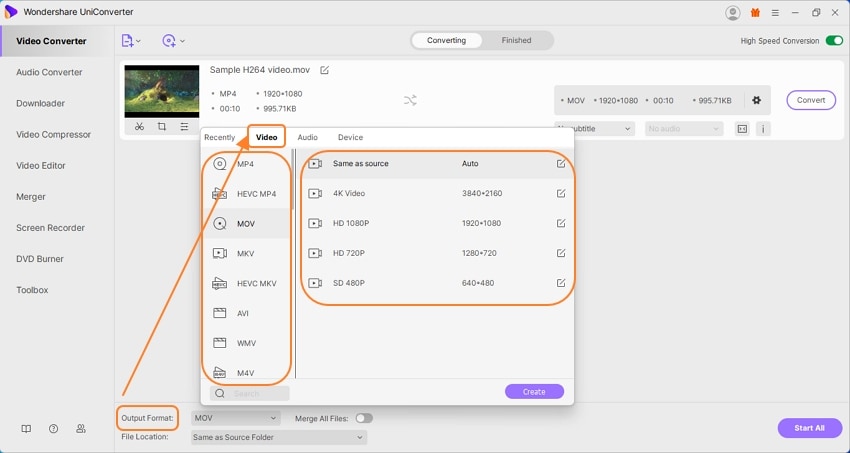This screenshot has width=850, height=453.
Task: Click the format search field
Action: (254, 394)
